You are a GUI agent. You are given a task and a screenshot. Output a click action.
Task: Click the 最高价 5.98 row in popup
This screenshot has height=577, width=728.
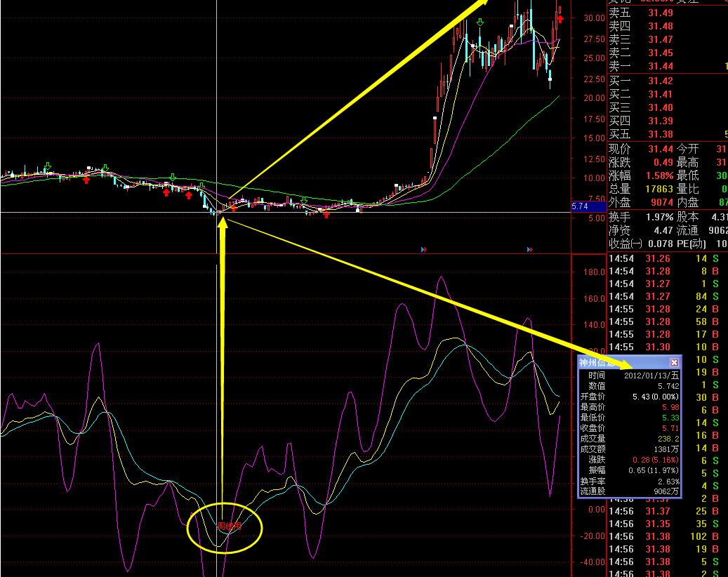tap(630, 408)
